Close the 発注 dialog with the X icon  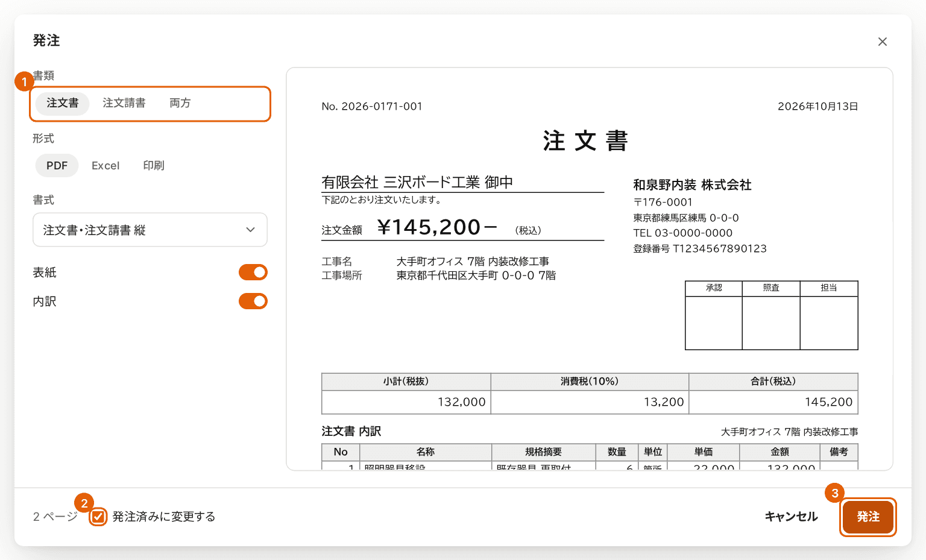click(x=883, y=42)
